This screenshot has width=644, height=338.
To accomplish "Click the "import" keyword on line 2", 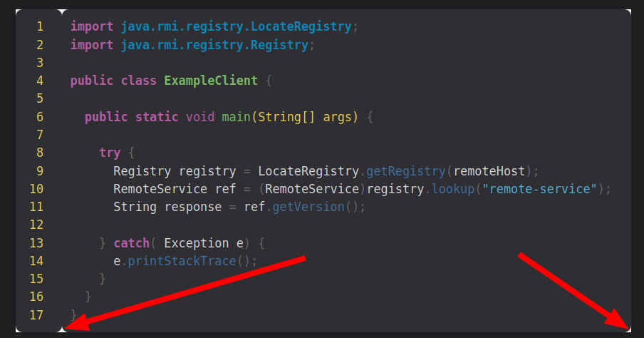I will [x=92, y=45].
